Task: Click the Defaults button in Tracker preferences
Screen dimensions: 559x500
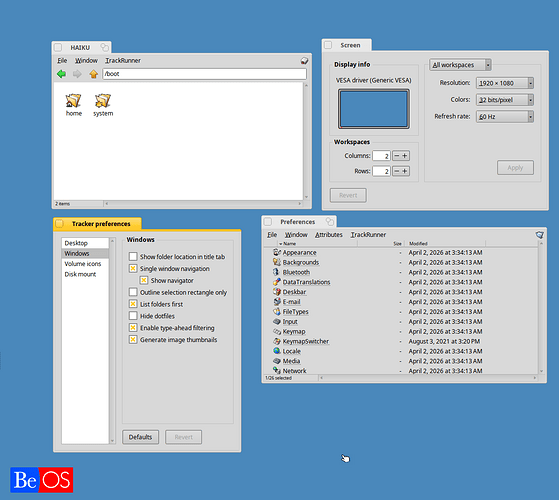Action: point(140,437)
